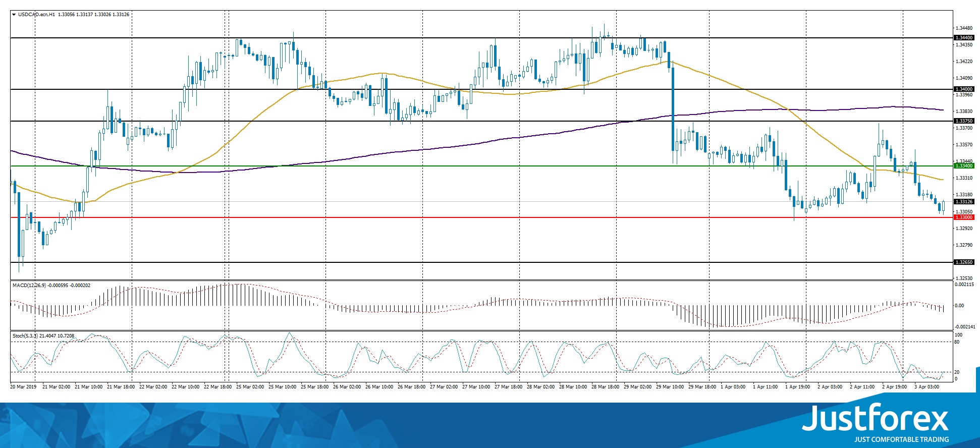
Task: Click the MACD scale value "-0.002141"
Action: click(964, 327)
